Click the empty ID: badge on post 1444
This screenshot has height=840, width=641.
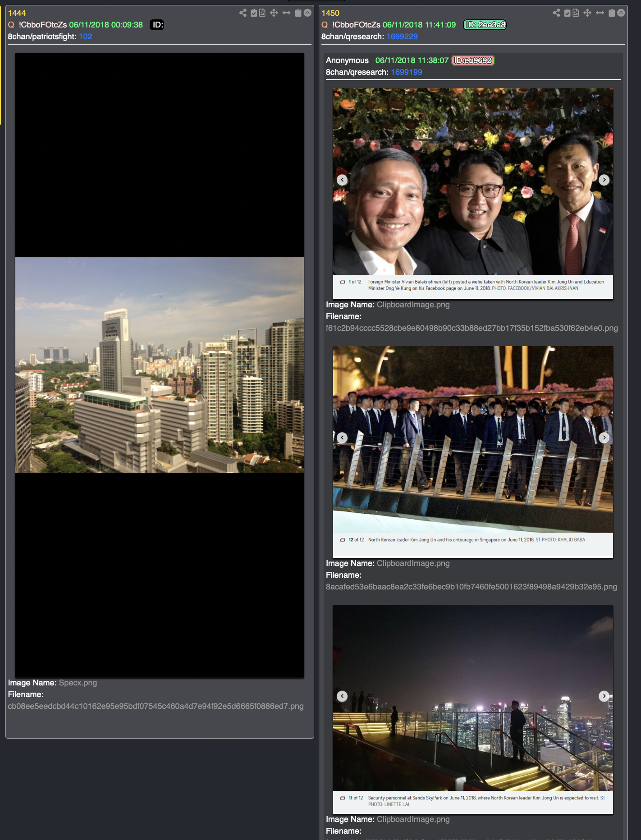(157, 25)
